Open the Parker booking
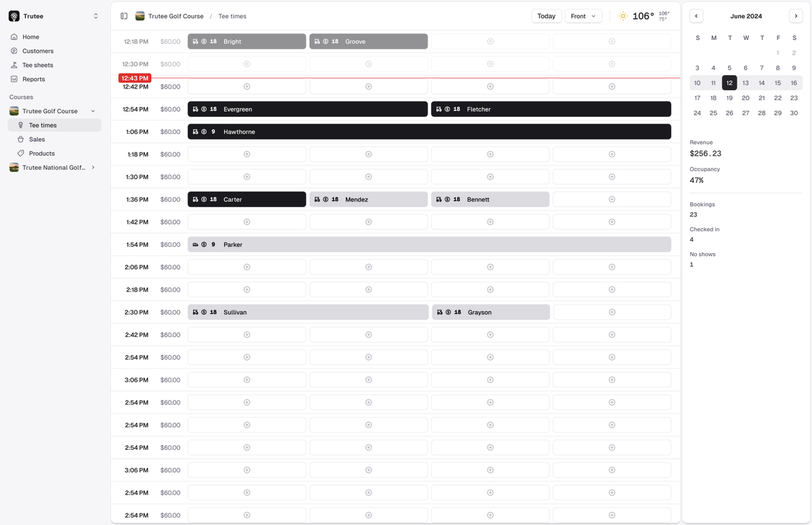 click(430, 245)
